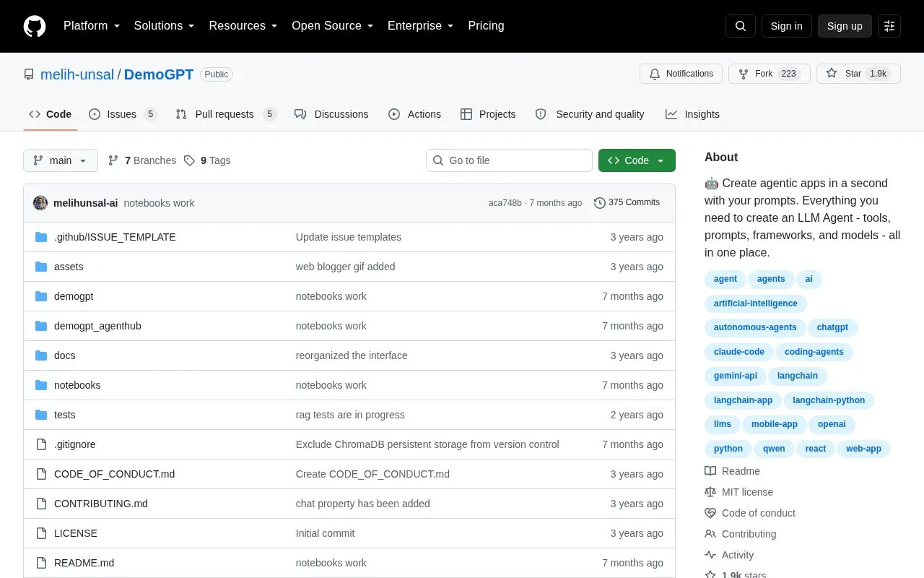Click the Sign in button
The image size is (924, 578).
pyautogui.click(x=787, y=26)
